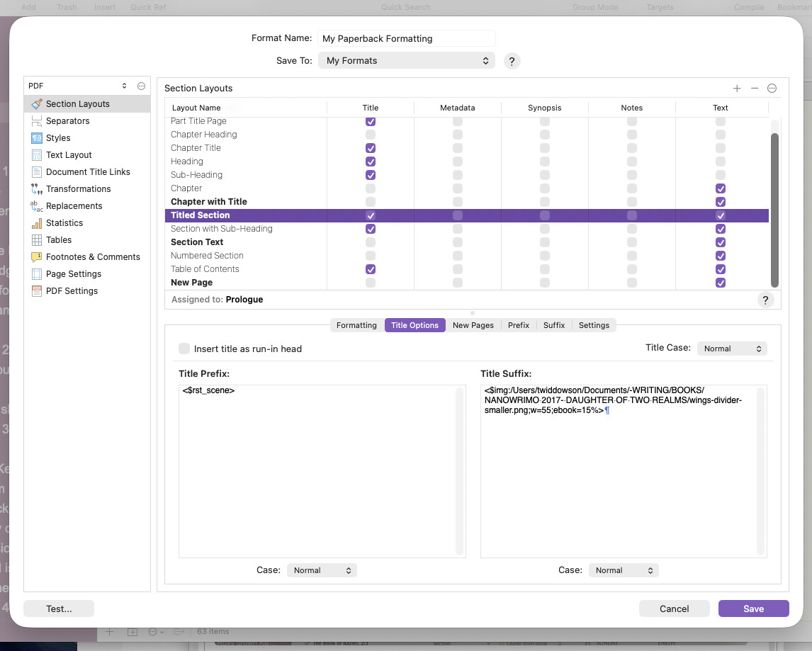Click the PDF Settings icon
The image size is (812, 651).
pyautogui.click(x=37, y=291)
